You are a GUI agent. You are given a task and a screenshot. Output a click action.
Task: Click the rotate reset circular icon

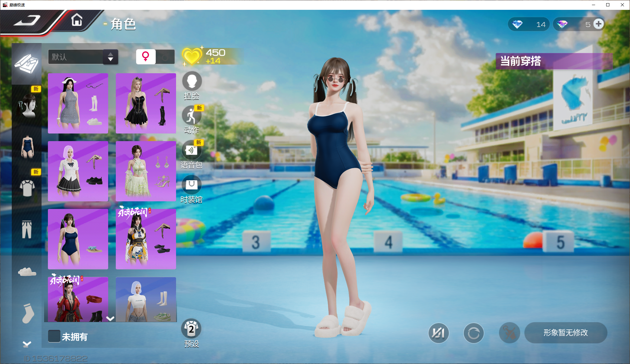tap(474, 333)
